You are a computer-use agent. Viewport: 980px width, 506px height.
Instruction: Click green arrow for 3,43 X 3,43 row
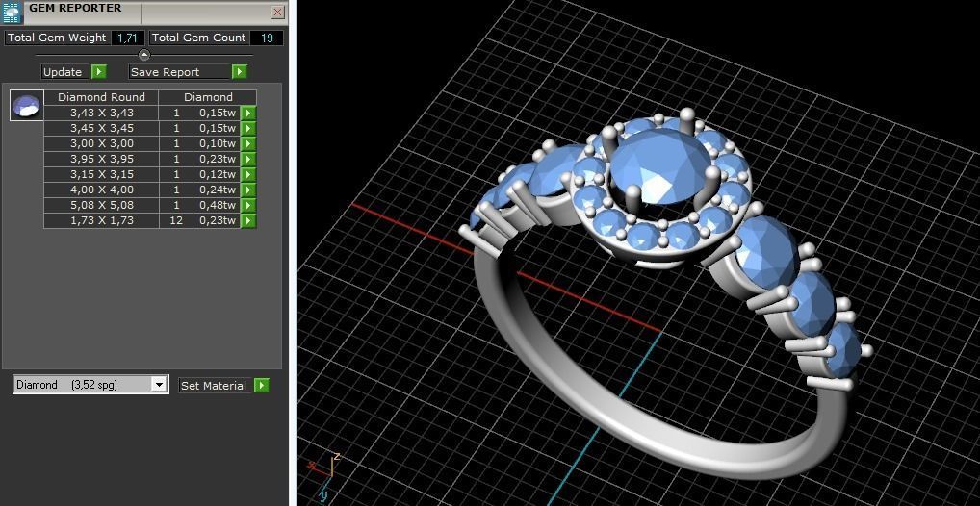[248, 114]
